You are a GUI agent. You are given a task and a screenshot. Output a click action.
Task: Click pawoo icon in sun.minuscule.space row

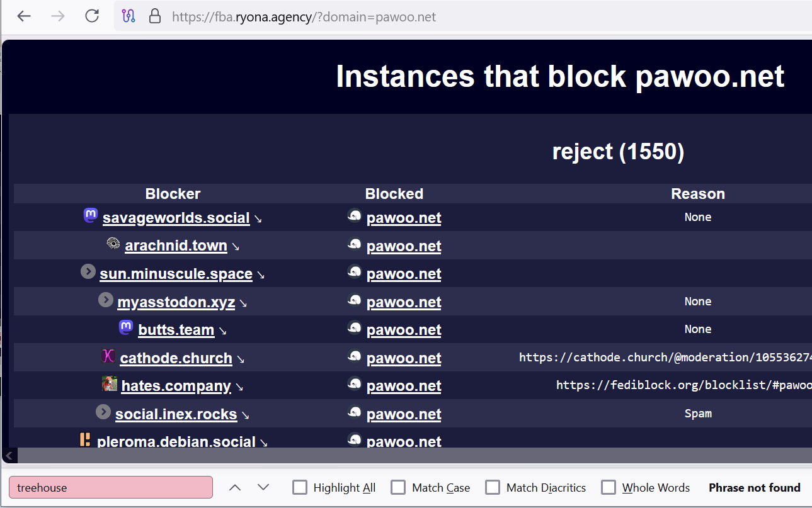pos(355,271)
